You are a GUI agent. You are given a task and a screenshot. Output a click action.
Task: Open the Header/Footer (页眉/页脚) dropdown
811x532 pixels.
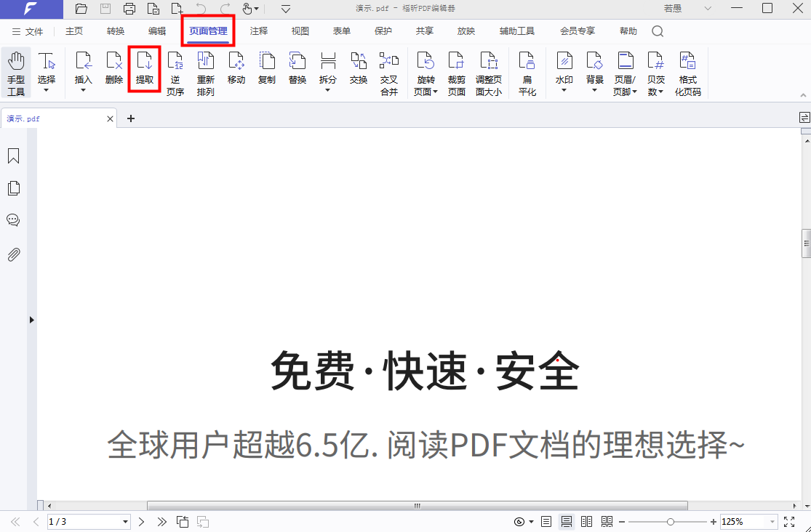(x=635, y=92)
